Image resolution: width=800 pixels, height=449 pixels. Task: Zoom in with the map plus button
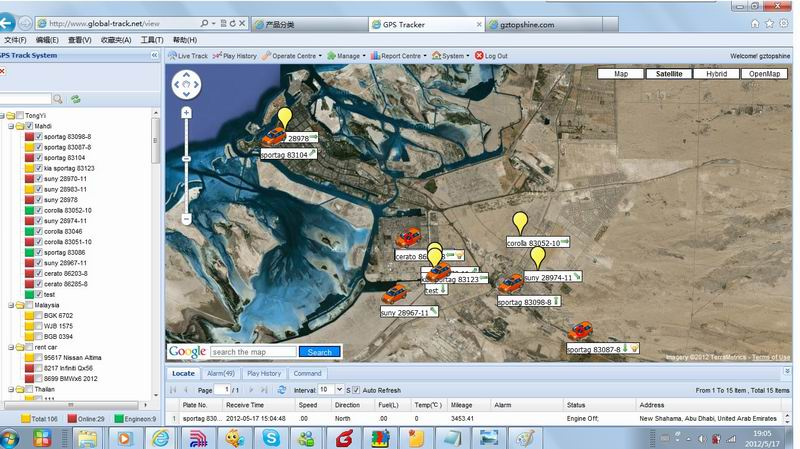[186, 113]
